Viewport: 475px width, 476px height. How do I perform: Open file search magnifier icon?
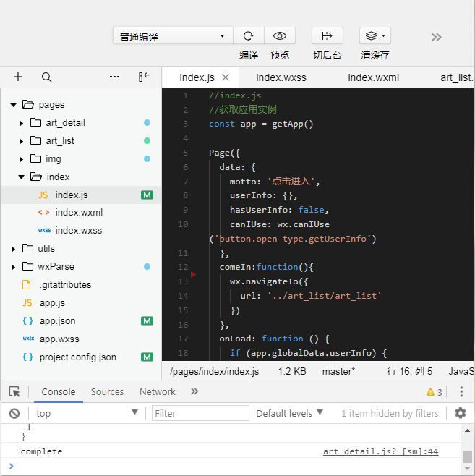(46, 77)
